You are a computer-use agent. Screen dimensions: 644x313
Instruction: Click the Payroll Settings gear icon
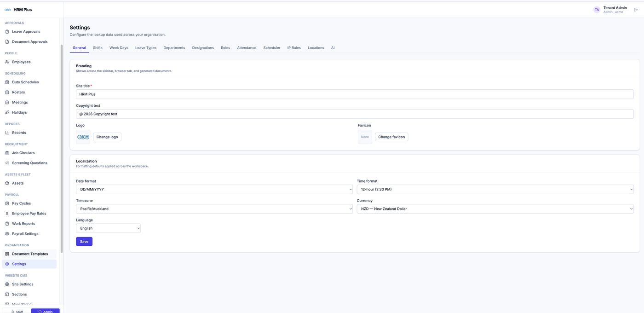pyautogui.click(x=7, y=234)
